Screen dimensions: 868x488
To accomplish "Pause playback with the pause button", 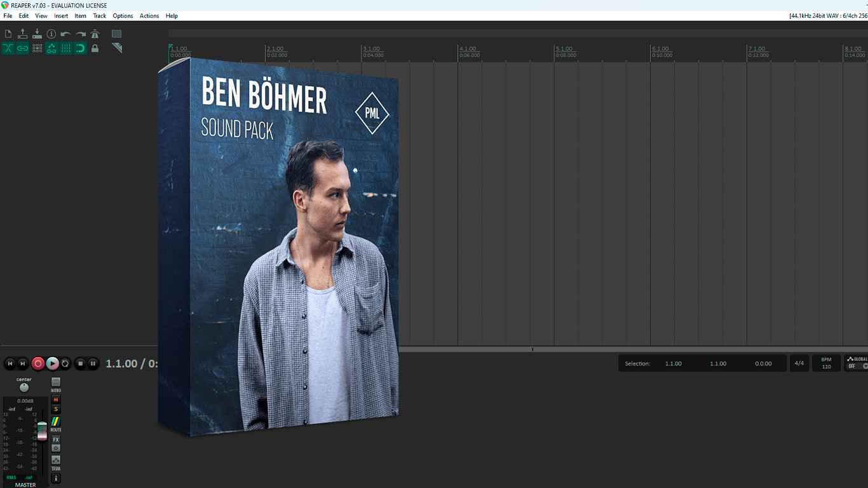I will click(x=93, y=363).
